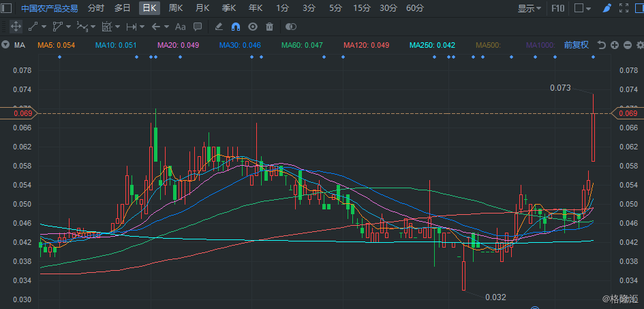Screen dimensions: 644x309
Task: Open the line tool dropdown arrow
Action: pos(44,27)
